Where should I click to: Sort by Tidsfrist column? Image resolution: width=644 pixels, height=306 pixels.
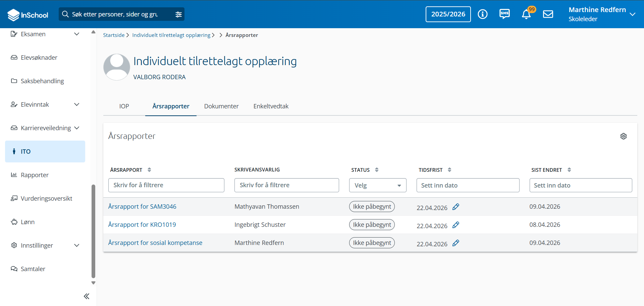coord(449,170)
